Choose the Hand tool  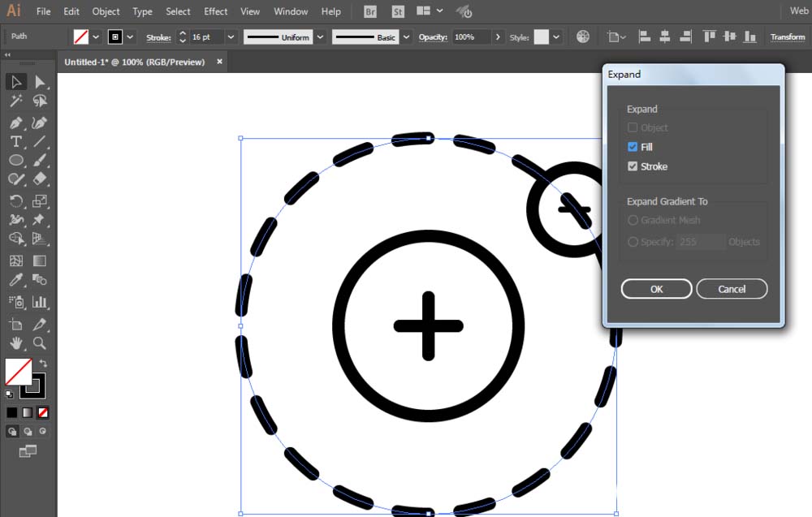click(x=15, y=343)
